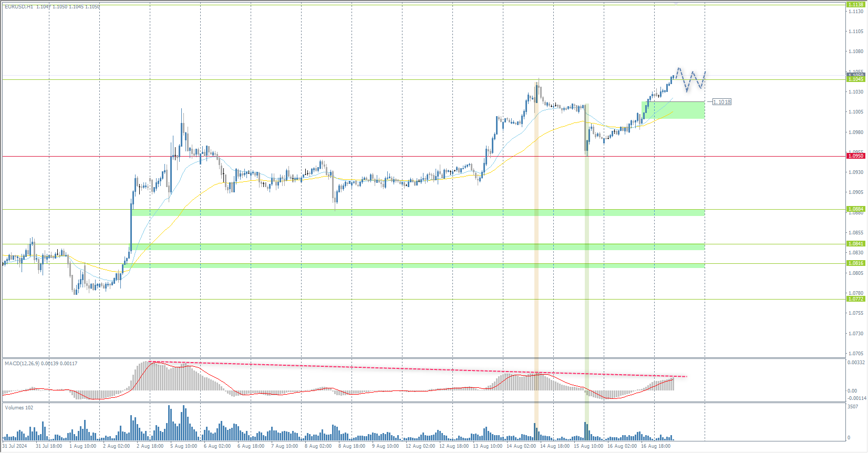The height and width of the screenshot is (453, 868).
Task: Click the green 1.0816 price tag
Action: (856, 263)
